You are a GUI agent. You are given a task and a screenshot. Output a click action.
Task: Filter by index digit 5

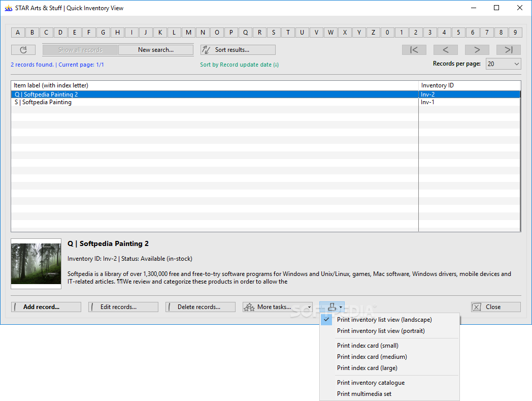458,33
